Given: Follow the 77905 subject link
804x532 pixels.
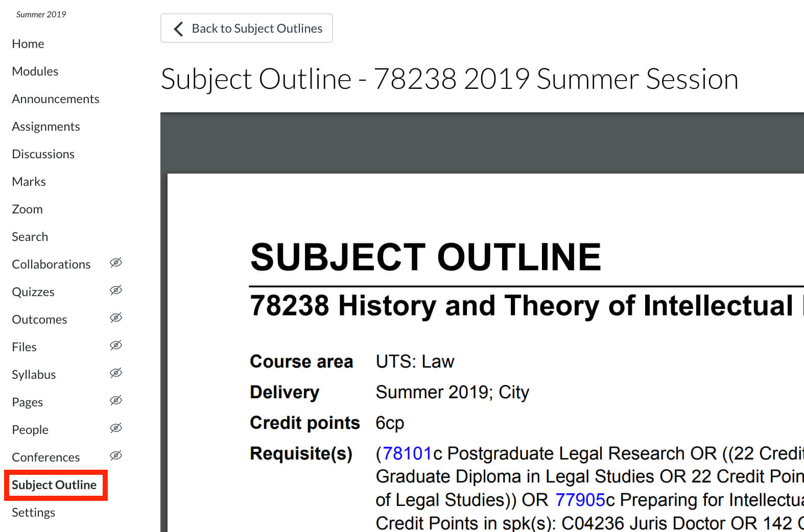Looking at the screenshot, I should pyautogui.click(x=580, y=500).
